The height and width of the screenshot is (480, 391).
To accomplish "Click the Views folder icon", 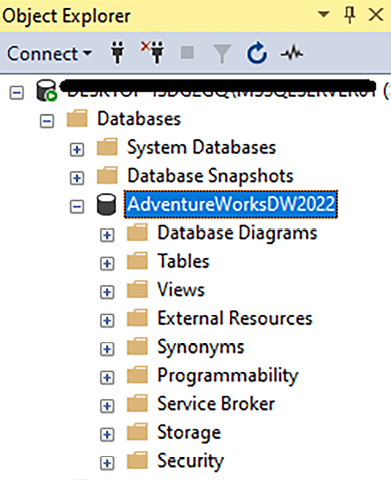I will coord(137,290).
